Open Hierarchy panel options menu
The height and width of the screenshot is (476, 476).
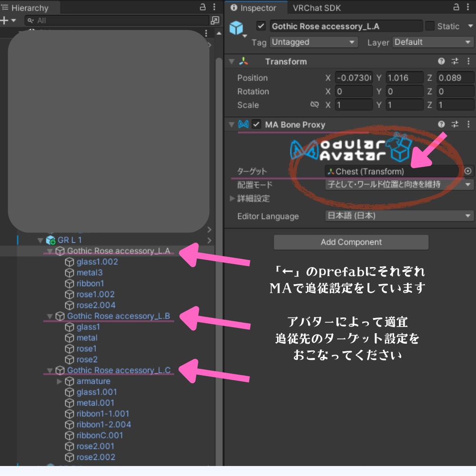pyautogui.click(x=214, y=7)
